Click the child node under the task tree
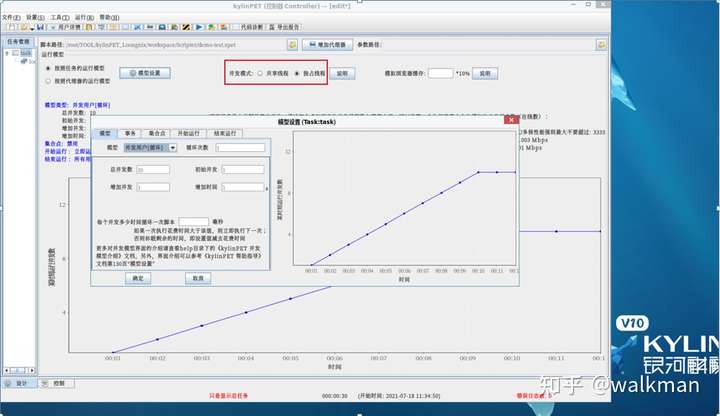Viewport: 720px width, 416px height. 28,61
